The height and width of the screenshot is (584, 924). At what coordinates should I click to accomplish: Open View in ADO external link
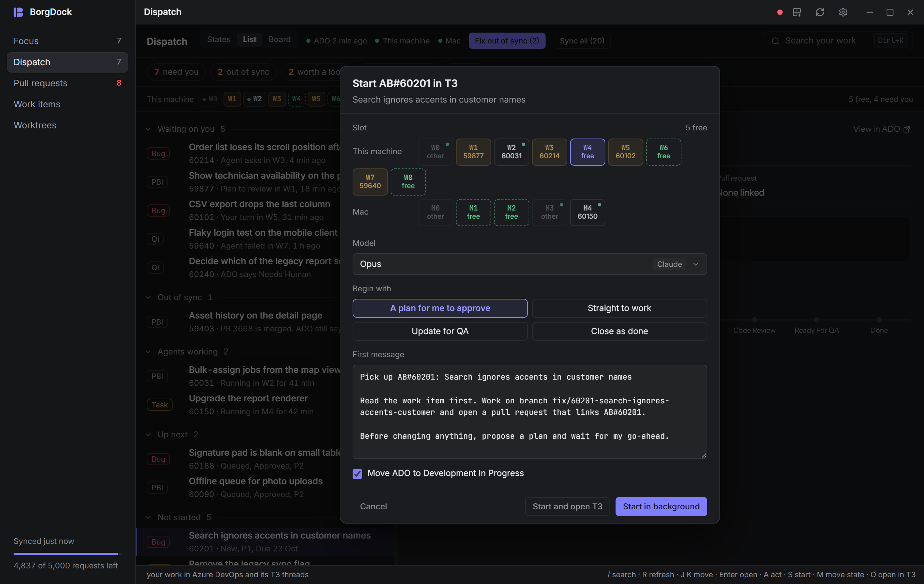click(882, 129)
